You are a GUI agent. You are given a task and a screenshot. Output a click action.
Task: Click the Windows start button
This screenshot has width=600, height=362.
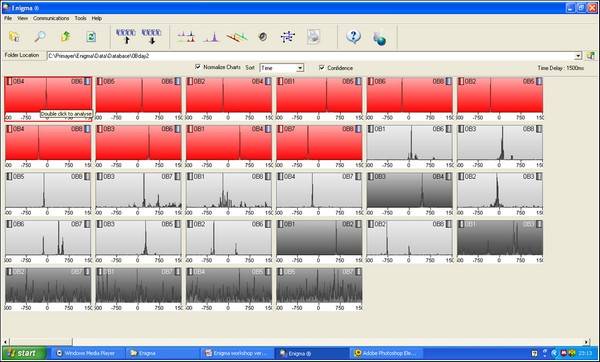coord(24,353)
